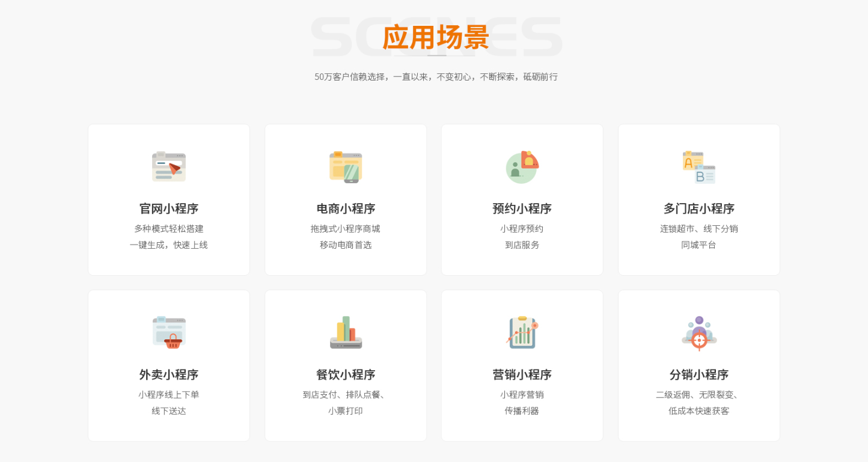Viewport: 868px width, 462px height.
Task: Open the 餐饮小程序 title
Action: click(x=345, y=374)
